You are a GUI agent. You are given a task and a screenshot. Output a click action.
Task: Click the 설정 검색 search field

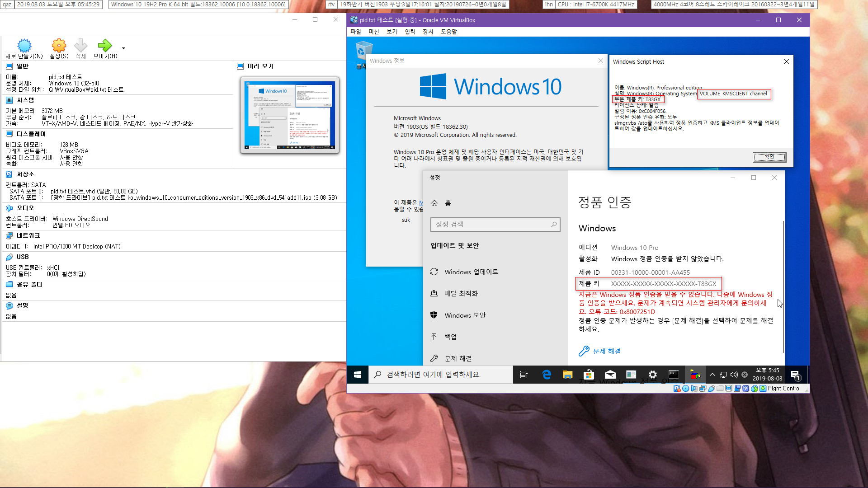(x=495, y=225)
